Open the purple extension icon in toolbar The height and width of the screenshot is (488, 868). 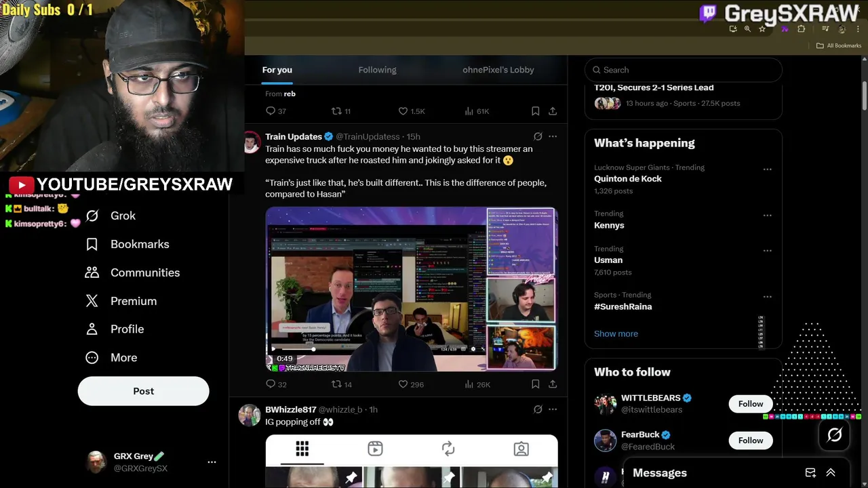pyautogui.click(x=785, y=29)
